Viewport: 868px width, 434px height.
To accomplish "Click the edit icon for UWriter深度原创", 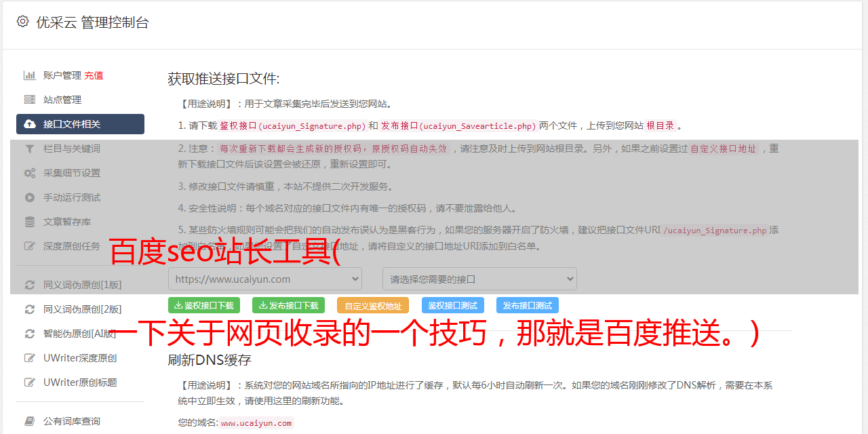I will point(30,358).
